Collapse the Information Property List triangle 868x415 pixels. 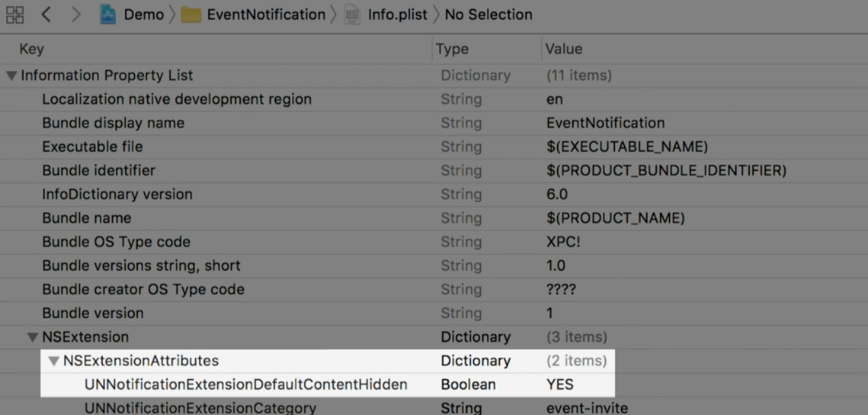tap(11, 76)
